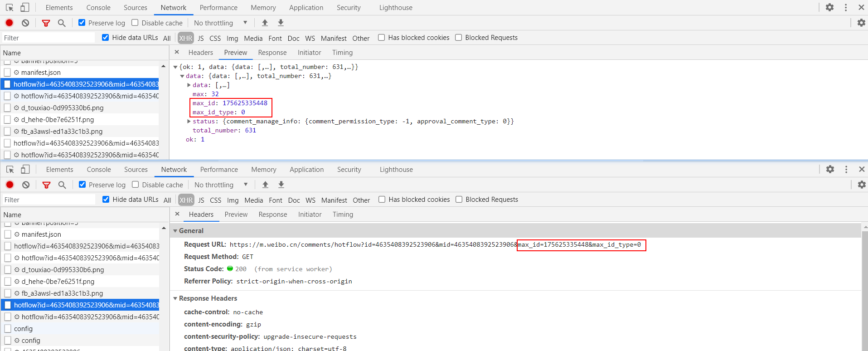Export HAR file in top panel

click(x=281, y=23)
